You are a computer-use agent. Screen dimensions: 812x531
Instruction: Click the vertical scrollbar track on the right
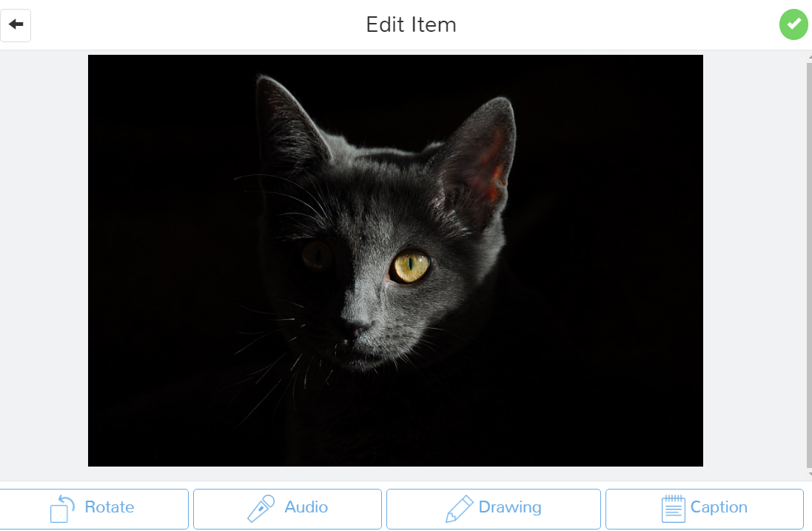[x=810, y=264]
